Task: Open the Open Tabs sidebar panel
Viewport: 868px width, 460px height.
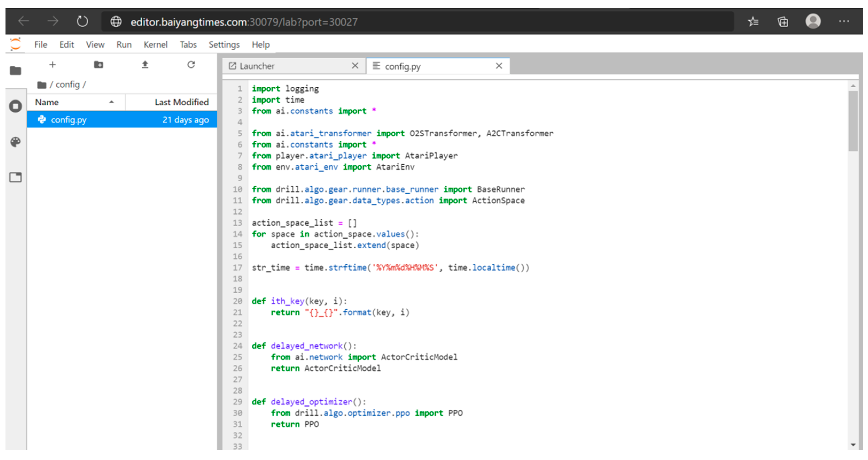Action: coord(15,177)
